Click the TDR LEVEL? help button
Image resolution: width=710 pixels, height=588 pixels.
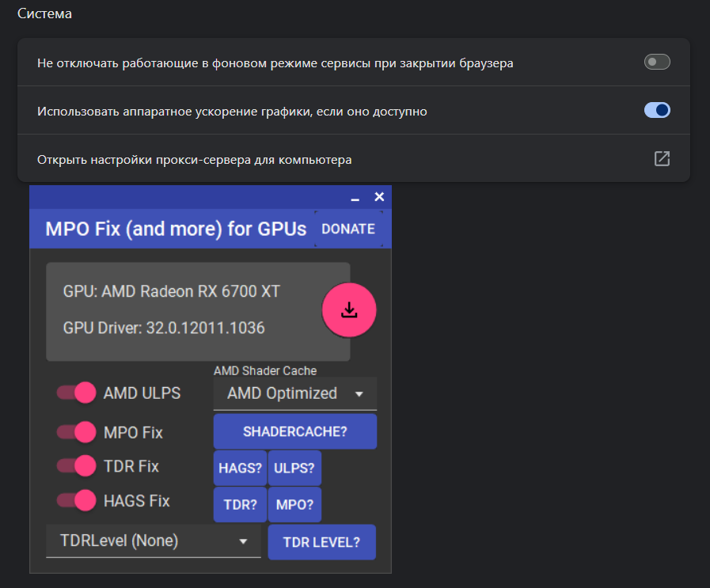coord(321,542)
